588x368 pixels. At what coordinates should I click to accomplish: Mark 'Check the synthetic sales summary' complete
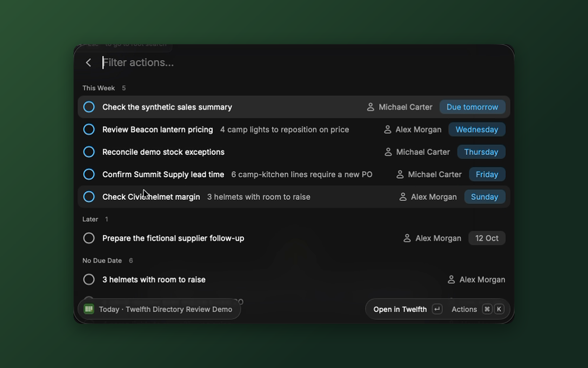(x=89, y=107)
